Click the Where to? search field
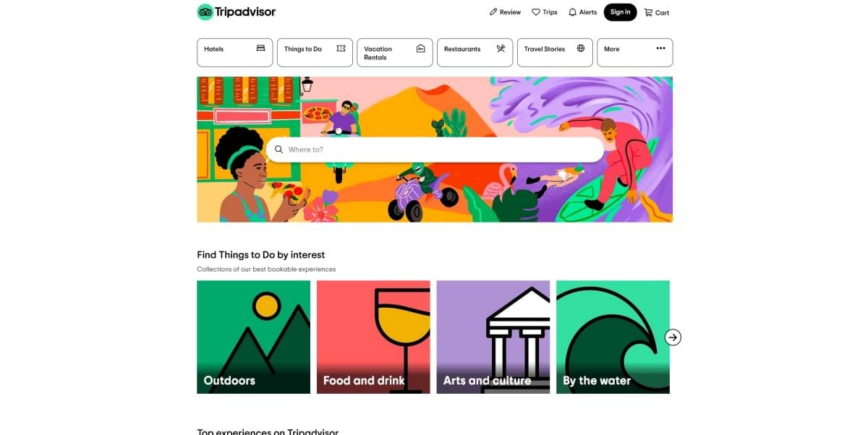Image resolution: width=868 pixels, height=435 pixels. tap(435, 150)
